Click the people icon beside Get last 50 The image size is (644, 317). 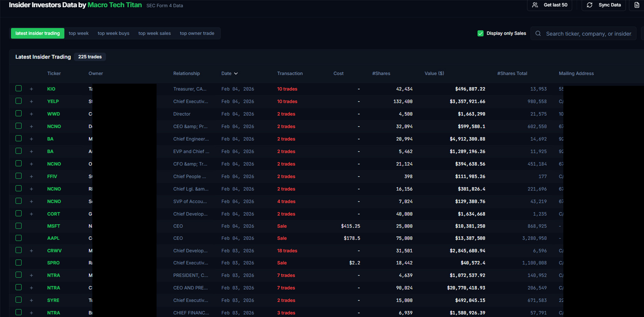[x=535, y=5]
